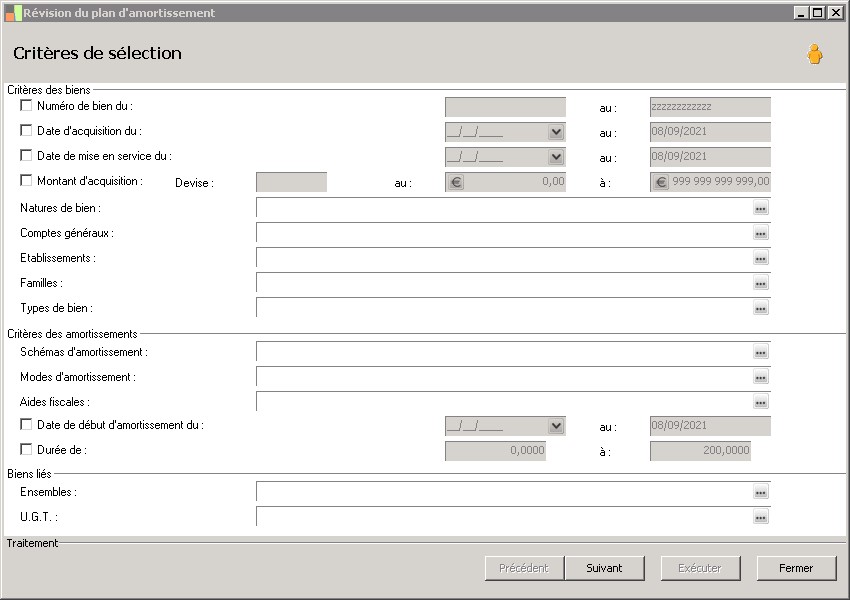Image resolution: width=850 pixels, height=600 pixels.
Task: Expand the Date de début d'amortissement dropdown
Action: [556, 426]
